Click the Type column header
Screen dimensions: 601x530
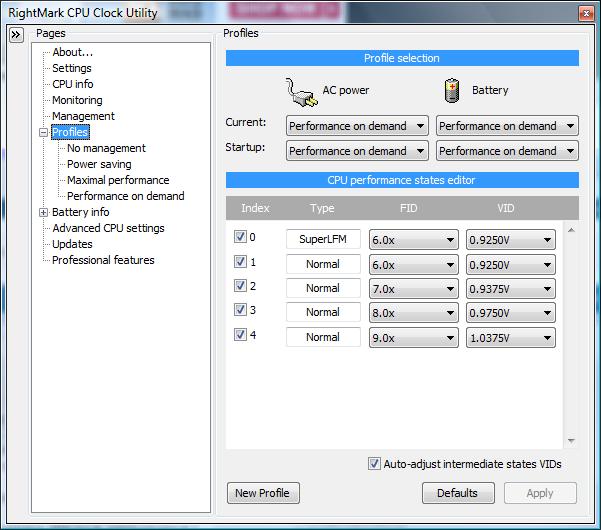point(322,208)
